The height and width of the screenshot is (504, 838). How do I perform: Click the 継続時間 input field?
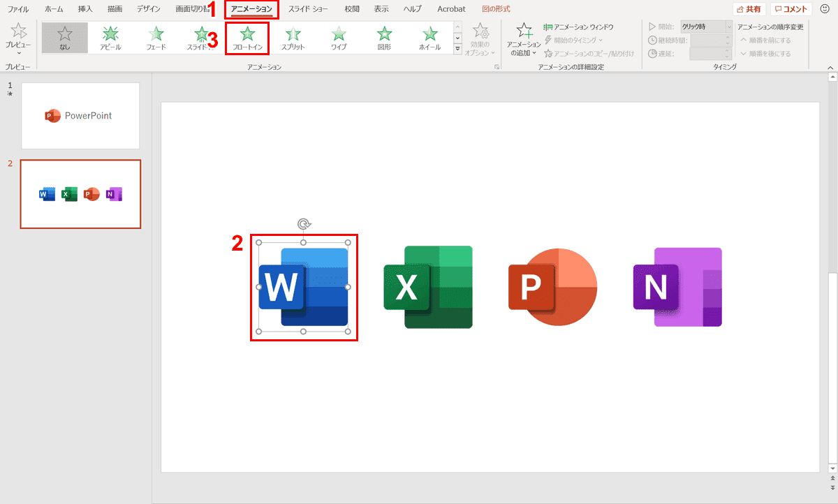711,40
